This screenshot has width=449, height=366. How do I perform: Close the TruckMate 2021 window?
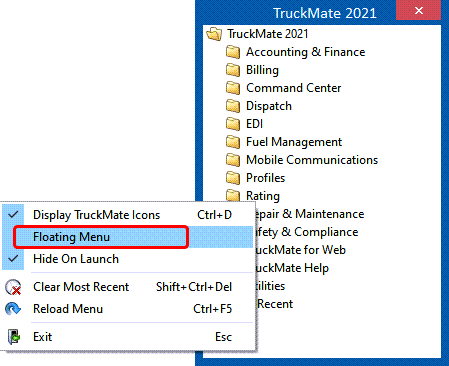pyautogui.click(x=419, y=11)
